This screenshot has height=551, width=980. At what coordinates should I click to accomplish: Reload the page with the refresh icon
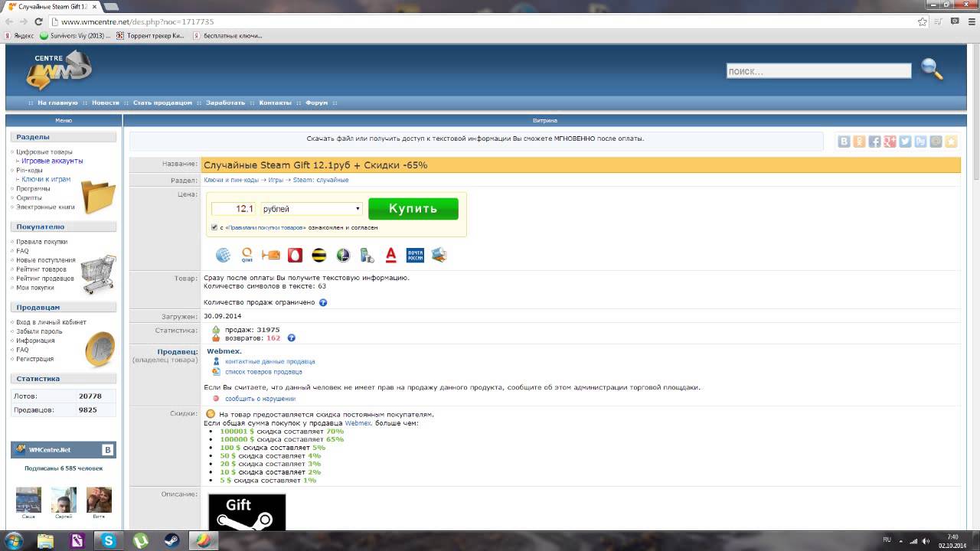(38, 21)
